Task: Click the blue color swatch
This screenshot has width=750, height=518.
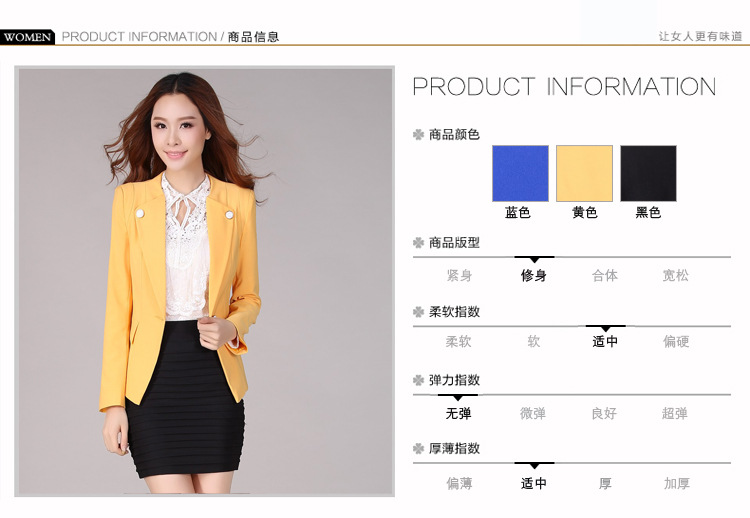Action: 520,173
